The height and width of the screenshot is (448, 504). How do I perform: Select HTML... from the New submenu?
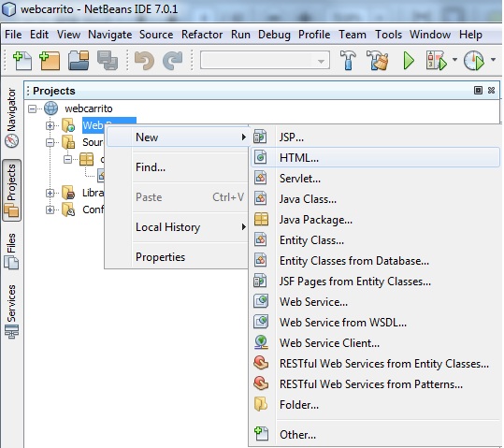coord(376,157)
